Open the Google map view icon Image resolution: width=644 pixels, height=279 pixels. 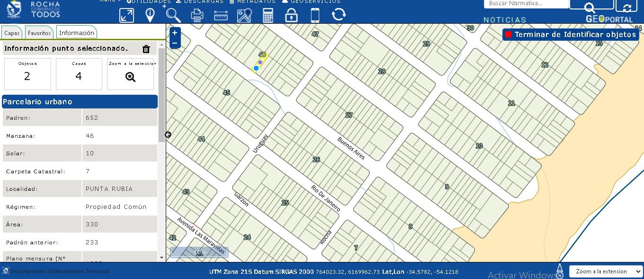tap(244, 15)
